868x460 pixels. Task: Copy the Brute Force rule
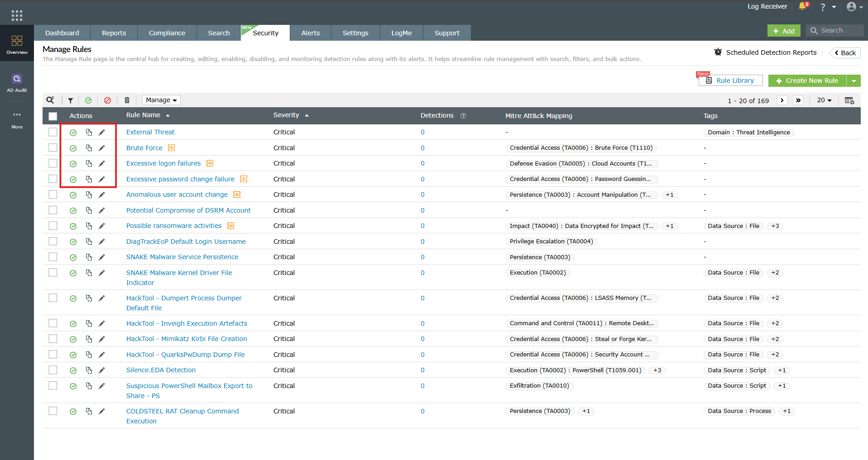tap(89, 148)
